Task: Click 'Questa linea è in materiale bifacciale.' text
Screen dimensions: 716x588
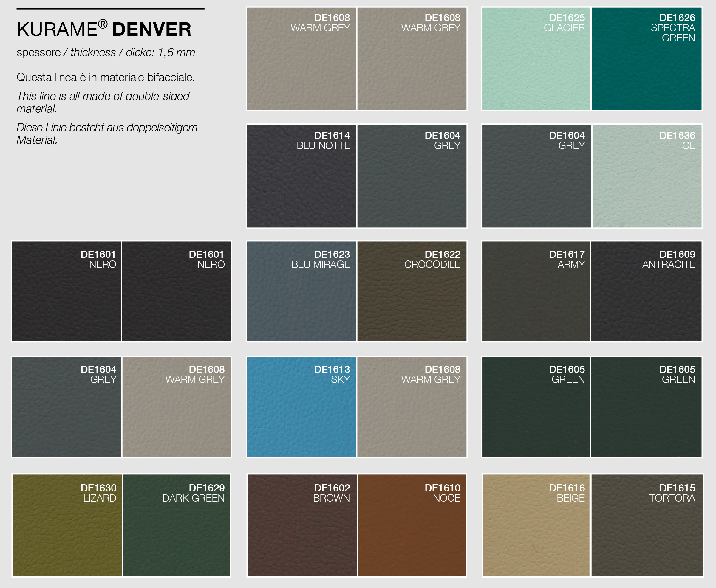Action: pyautogui.click(x=106, y=77)
